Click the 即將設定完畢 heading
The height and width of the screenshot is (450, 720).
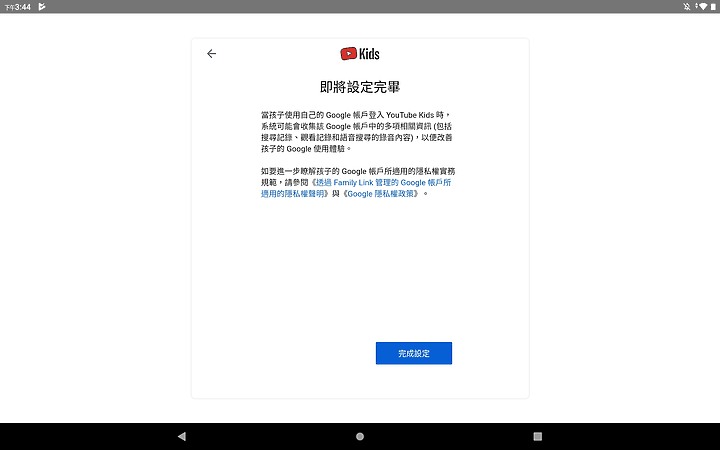click(x=360, y=87)
